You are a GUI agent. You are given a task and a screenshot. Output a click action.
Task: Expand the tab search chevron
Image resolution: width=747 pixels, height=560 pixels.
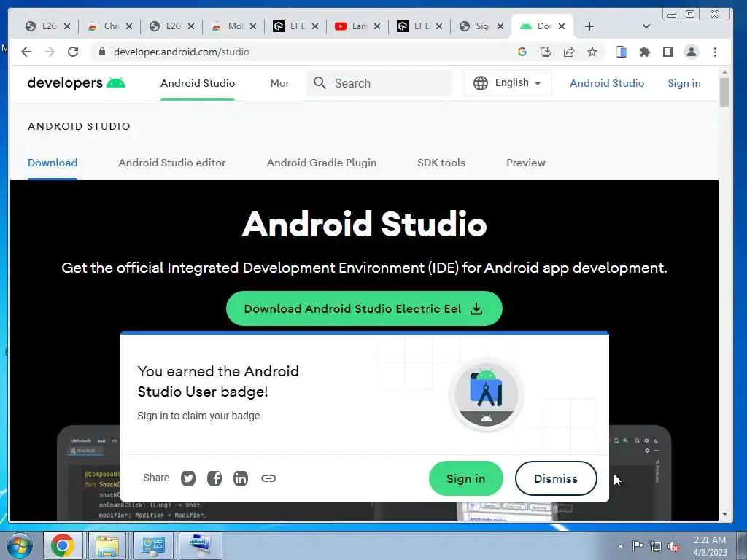tap(646, 26)
